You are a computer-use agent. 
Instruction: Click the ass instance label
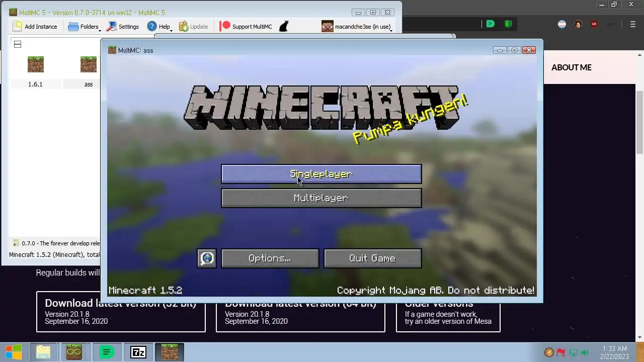coord(89,84)
